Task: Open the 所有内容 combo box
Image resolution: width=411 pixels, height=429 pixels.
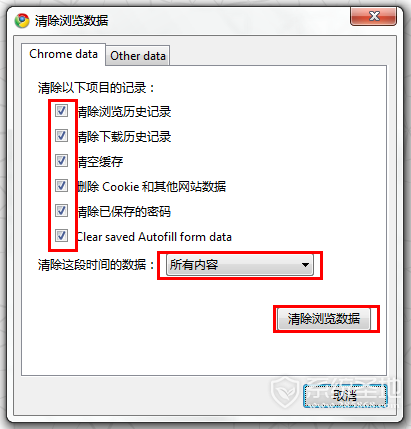Action: click(x=240, y=265)
